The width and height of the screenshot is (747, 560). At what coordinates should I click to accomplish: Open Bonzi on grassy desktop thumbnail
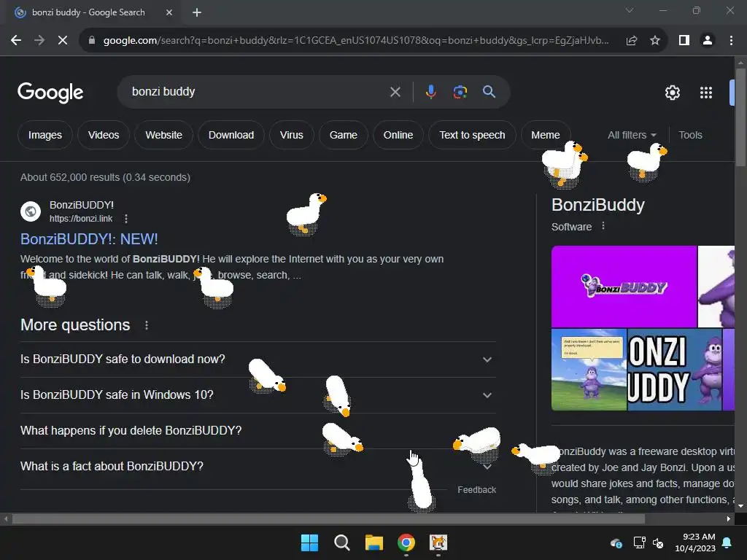(589, 370)
